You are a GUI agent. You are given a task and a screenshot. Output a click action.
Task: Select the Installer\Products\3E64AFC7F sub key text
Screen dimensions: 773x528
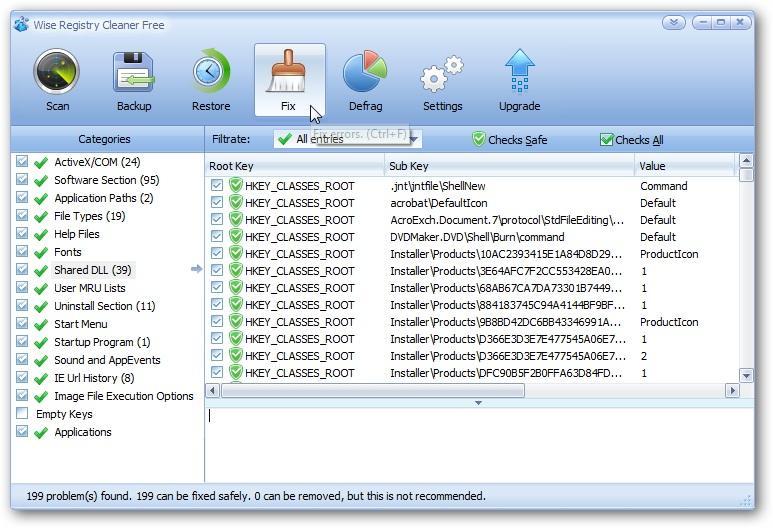(x=506, y=271)
